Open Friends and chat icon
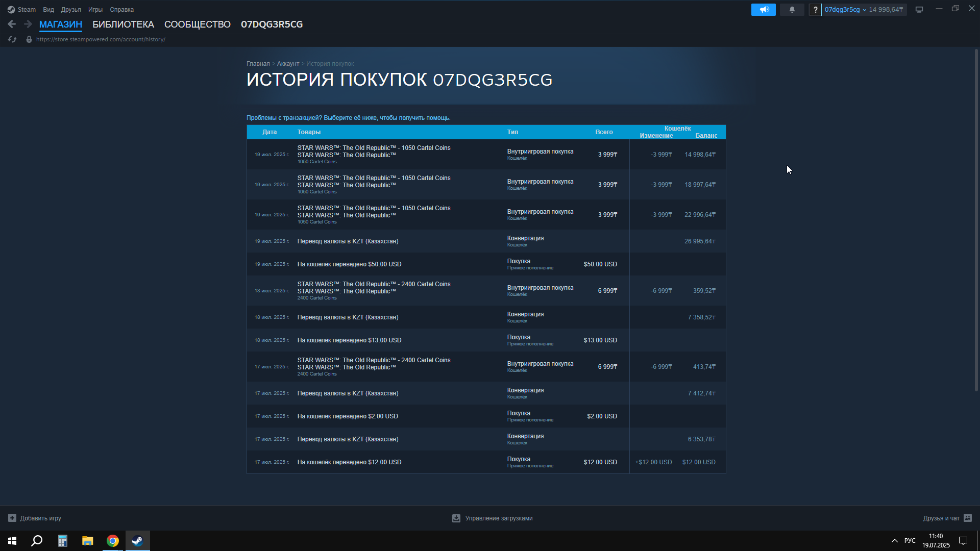Image resolution: width=980 pixels, height=551 pixels. [x=968, y=518]
